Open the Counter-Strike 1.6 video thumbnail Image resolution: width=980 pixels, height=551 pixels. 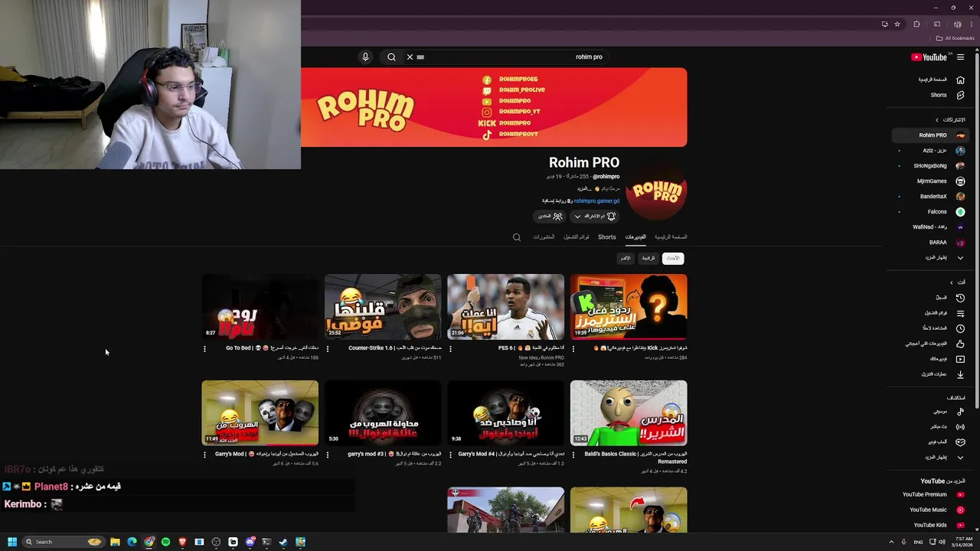pos(383,307)
